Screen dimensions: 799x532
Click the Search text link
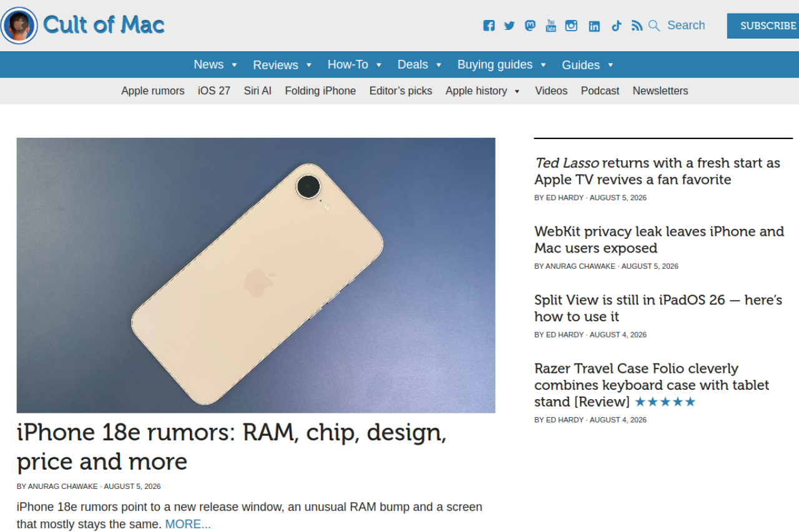pos(686,26)
